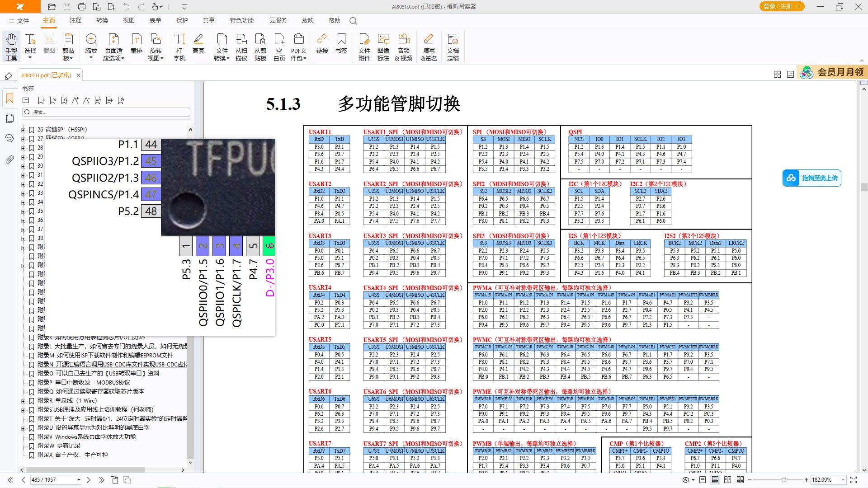The width and height of the screenshot is (868, 488).
Task: Expand bookmark item numbered 28
Action: click(23, 148)
